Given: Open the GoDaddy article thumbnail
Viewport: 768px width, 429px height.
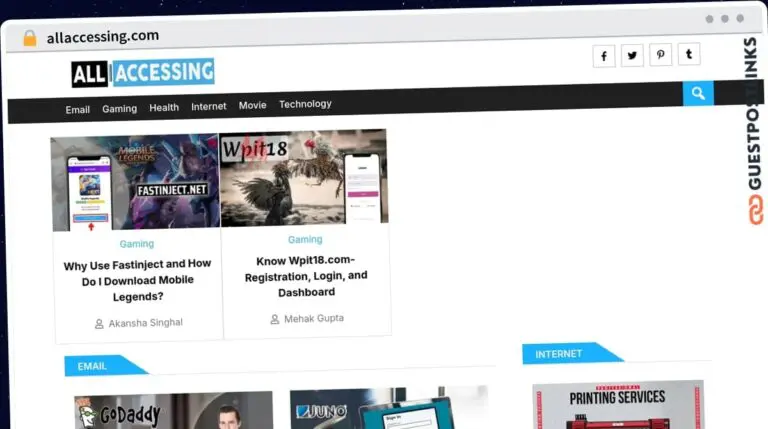Looking at the screenshot, I should [173, 410].
